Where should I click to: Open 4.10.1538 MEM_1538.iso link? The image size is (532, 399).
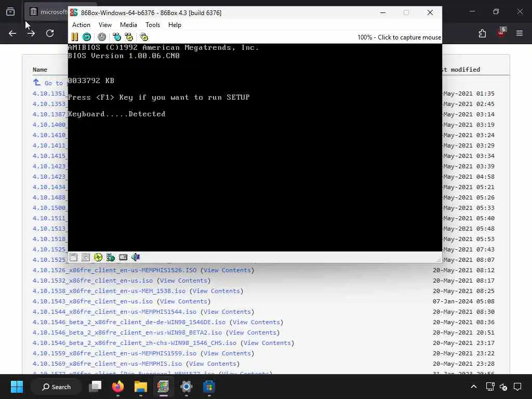pyautogui.click(x=109, y=291)
